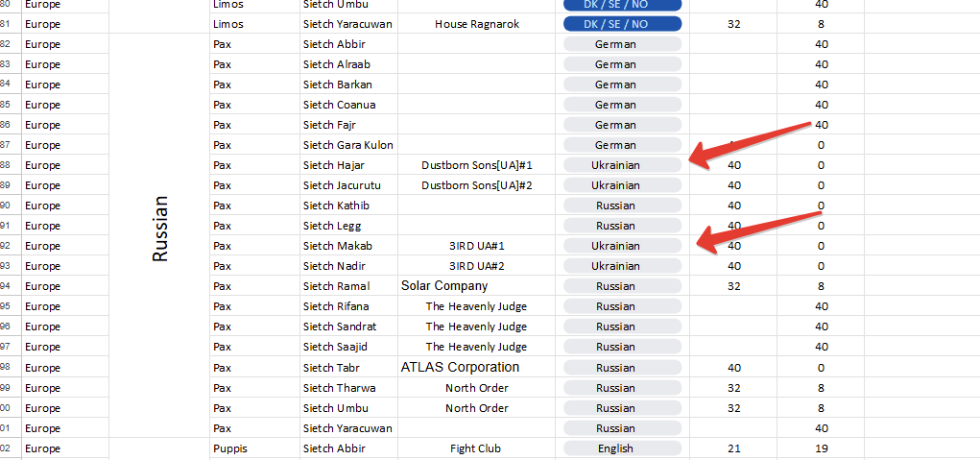Open Russian language chip for ATLAS Corporation row
The width and height of the screenshot is (980, 460).
click(615, 368)
